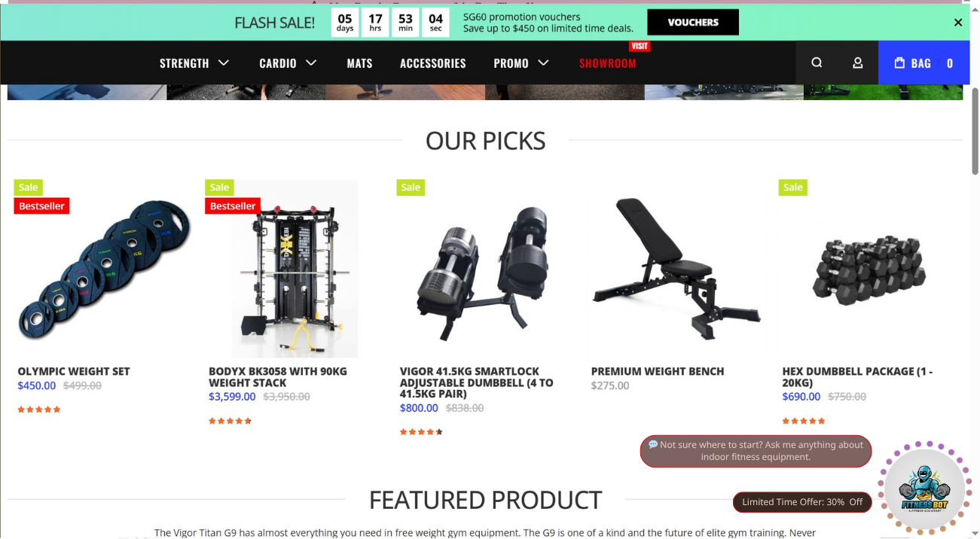Visit the Showroom link
Screen dimensions: 980x539
coord(608,63)
